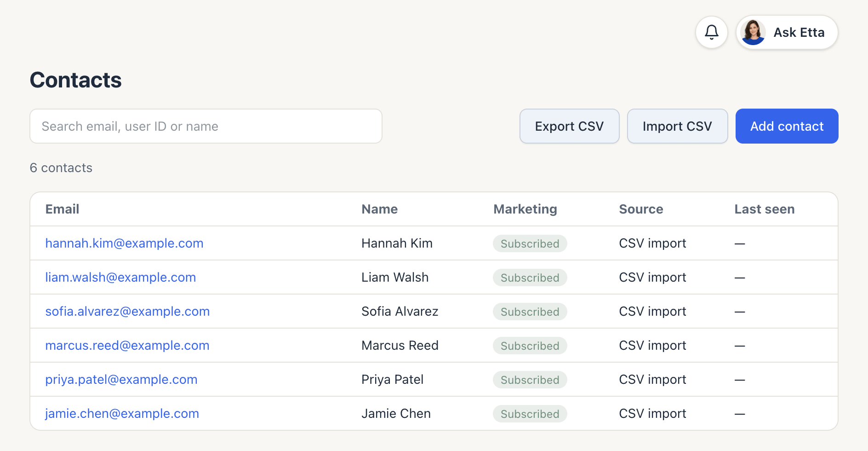This screenshot has height=451, width=868.
Task: Click CSV import in Marcus Reed's row
Action: [x=652, y=345]
